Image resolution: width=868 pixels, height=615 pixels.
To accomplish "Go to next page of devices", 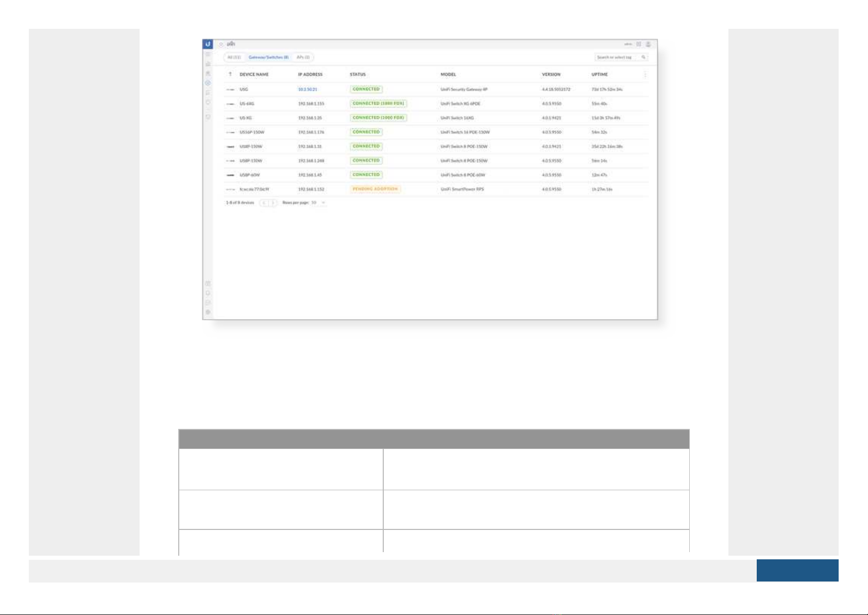I will (x=273, y=203).
